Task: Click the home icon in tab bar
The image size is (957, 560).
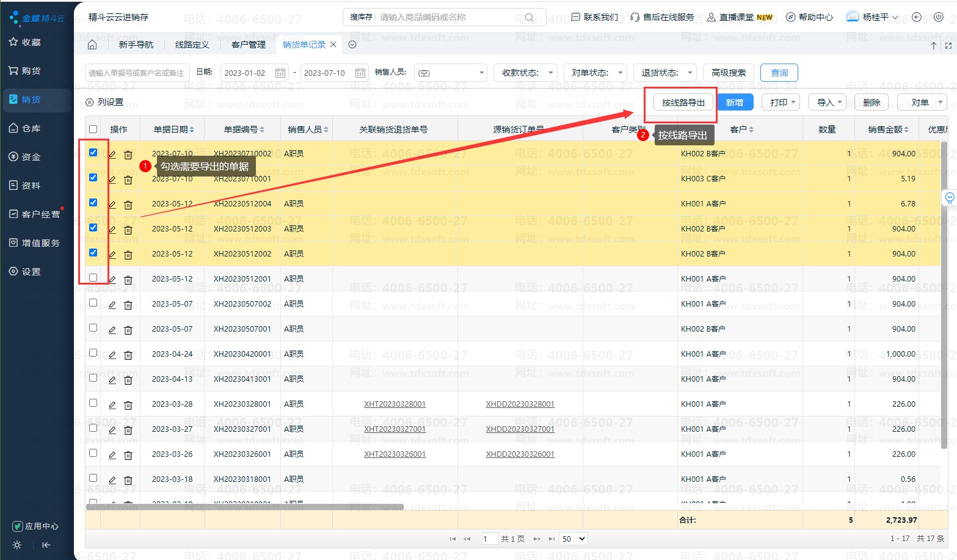Action: (x=92, y=45)
